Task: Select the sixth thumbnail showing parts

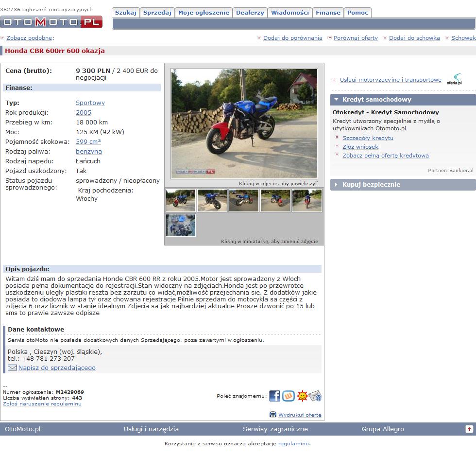Action: point(181,226)
